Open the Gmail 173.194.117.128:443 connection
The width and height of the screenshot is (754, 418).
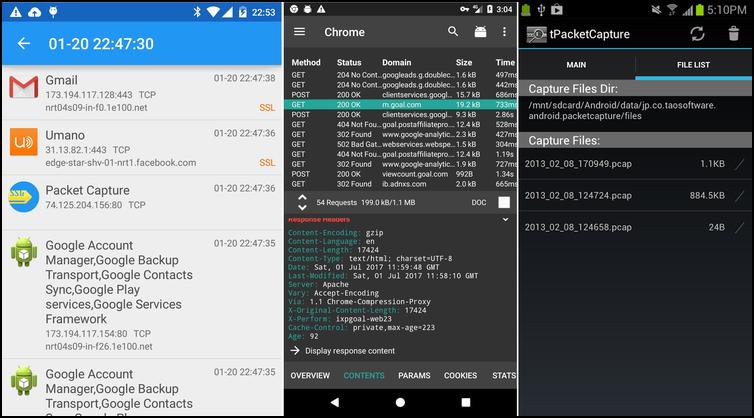click(142, 93)
